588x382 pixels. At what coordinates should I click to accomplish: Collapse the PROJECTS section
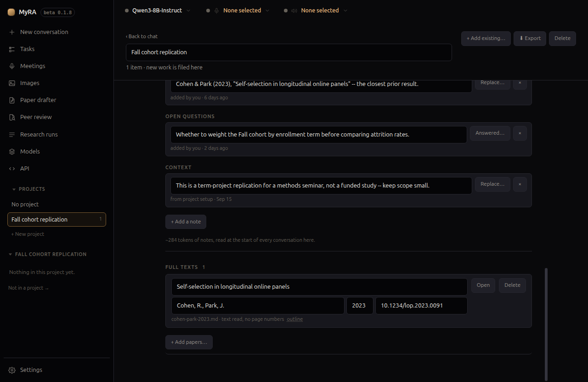pos(14,189)
